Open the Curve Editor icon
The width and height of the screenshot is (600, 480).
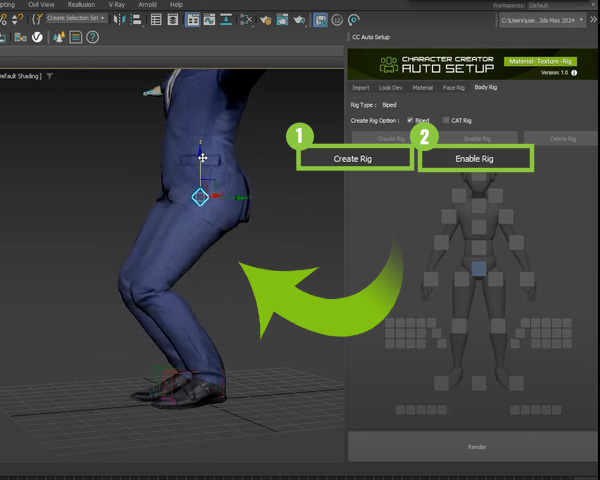209,20
